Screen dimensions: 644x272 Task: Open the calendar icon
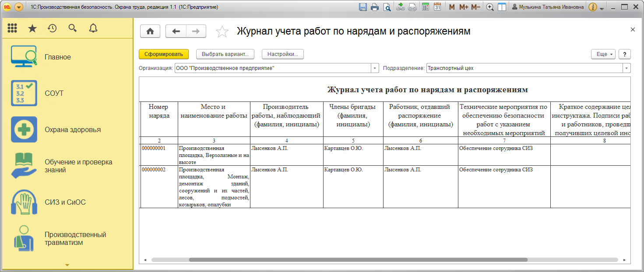[437, 7]
